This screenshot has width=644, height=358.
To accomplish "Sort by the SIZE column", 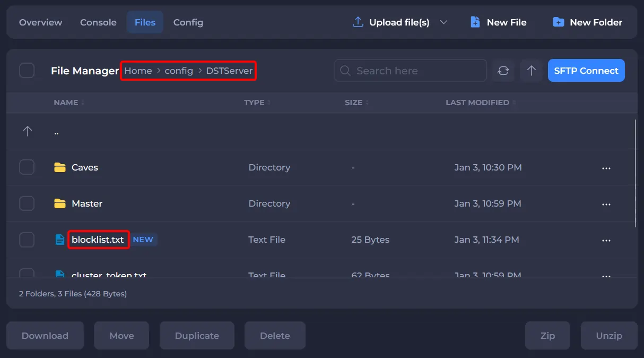I will [356, 103].
